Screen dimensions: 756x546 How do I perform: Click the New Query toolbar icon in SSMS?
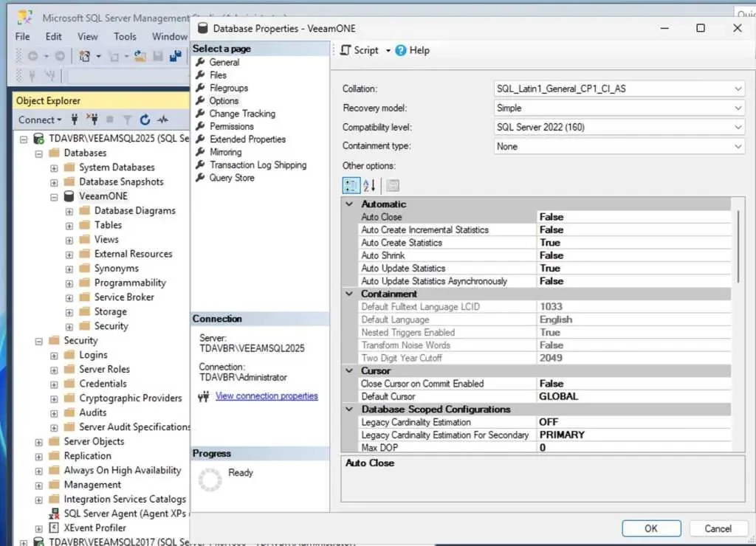(x=84, y=56)
